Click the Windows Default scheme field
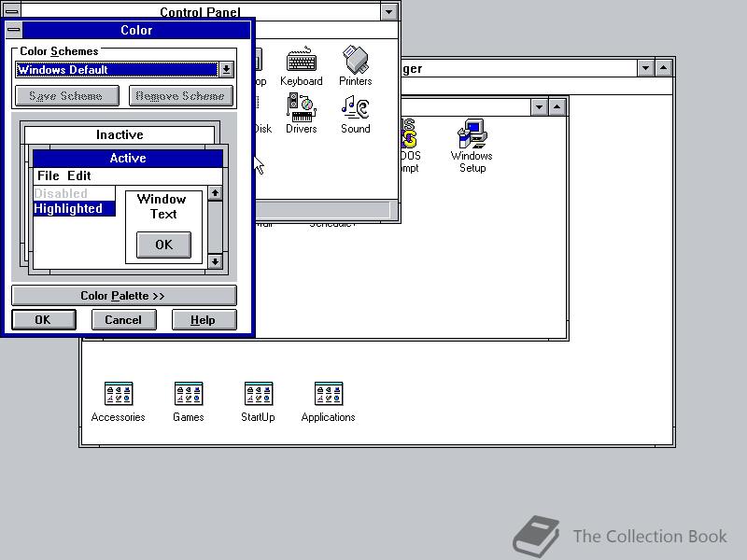This screenshot has height=560, width=747. [117, 69]
